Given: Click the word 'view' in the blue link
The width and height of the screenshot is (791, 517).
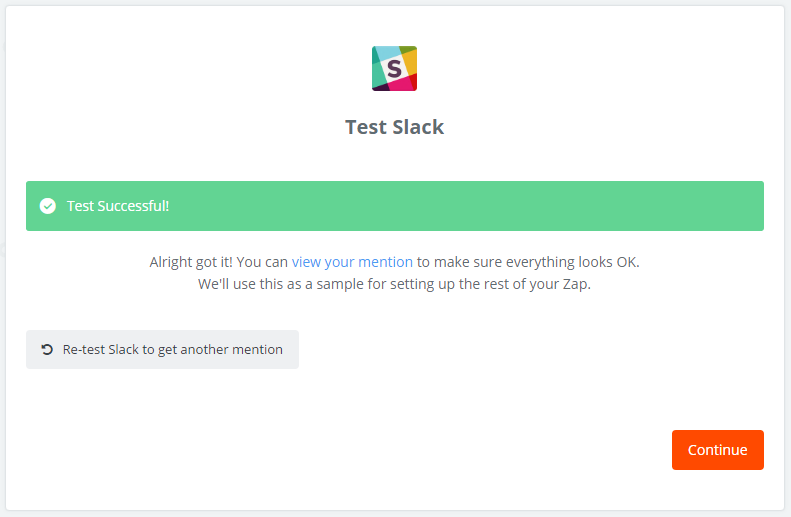Looking at the screenshot, I should [306, 262].
